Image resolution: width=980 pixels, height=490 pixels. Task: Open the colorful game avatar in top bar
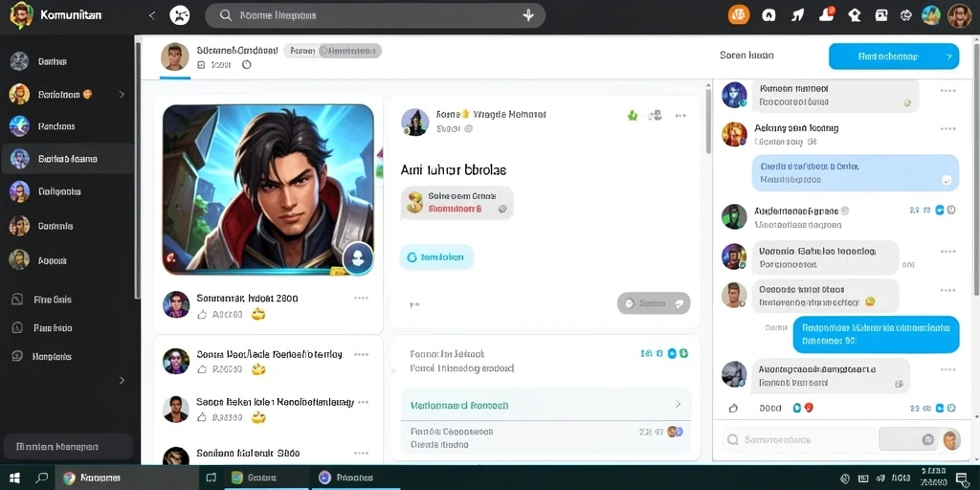click(x=931, y=15)
